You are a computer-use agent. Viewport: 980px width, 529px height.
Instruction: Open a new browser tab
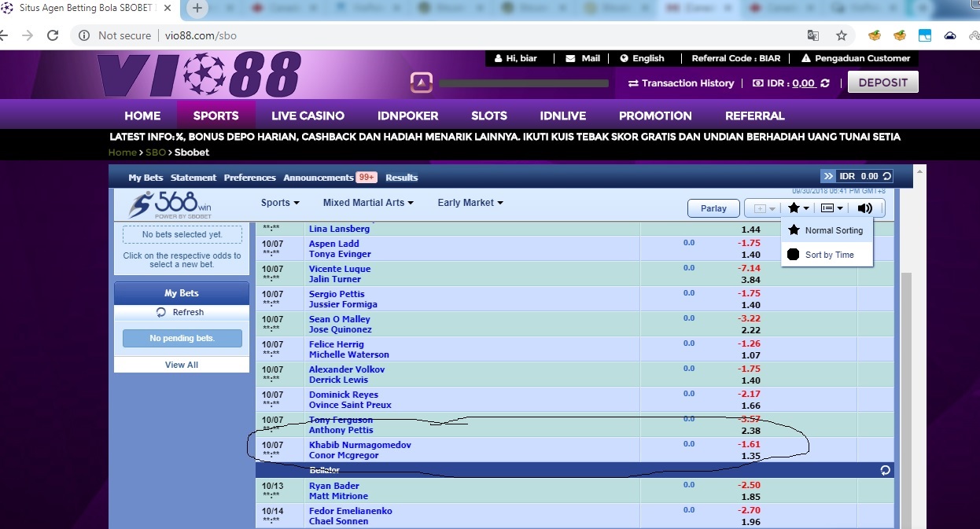click(x=197, y=9)
